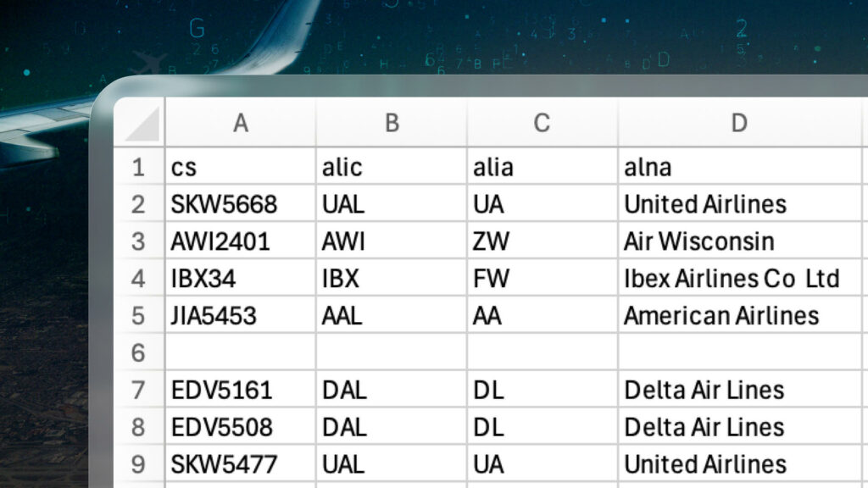The height and width of the screenshot is (488, 868).
Task: Select column D header
Action: [739, 123]
